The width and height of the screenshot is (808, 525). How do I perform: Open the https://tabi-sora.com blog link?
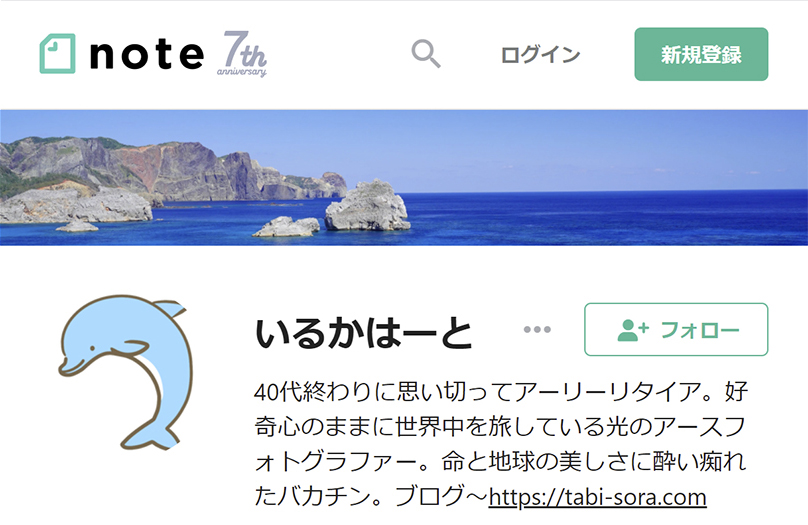click(597, 497)
